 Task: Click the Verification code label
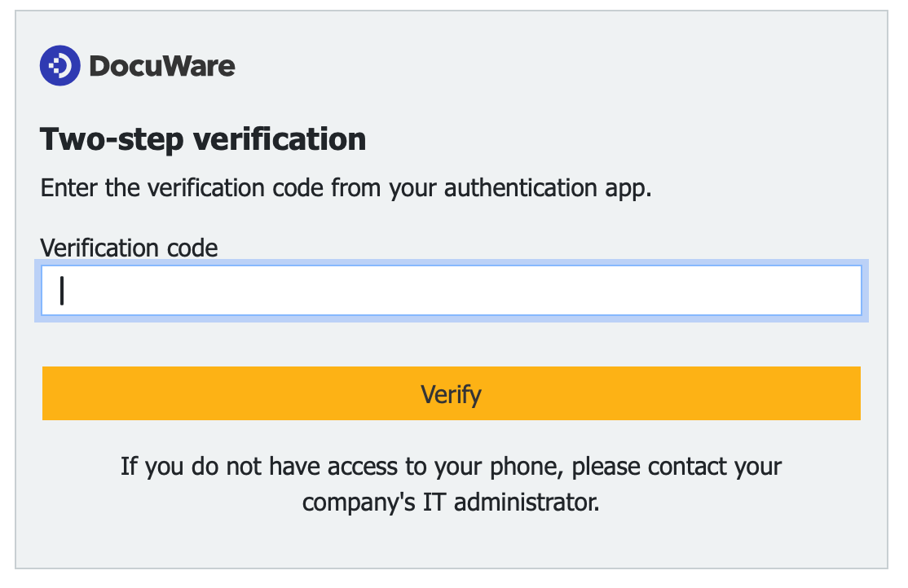129,248
